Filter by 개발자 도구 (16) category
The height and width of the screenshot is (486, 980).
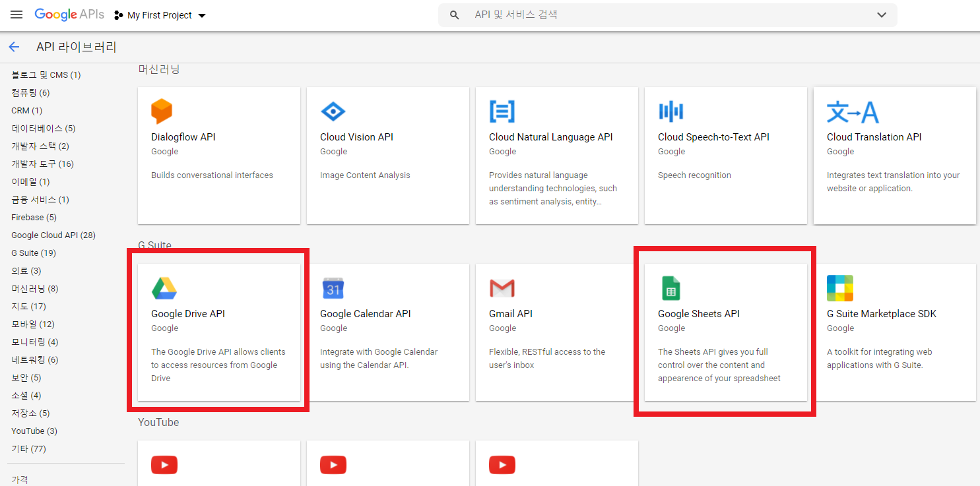pyautogui.click(x=43, y=164)
